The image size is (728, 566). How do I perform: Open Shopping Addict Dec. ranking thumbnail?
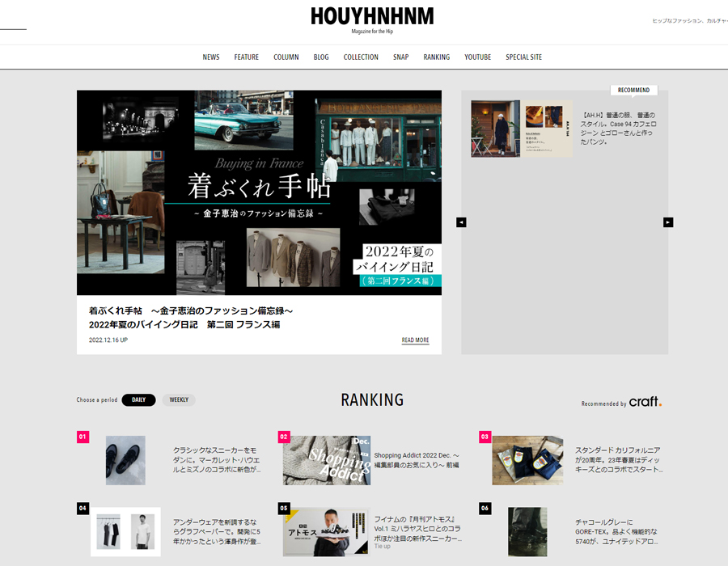click(326, 460)
